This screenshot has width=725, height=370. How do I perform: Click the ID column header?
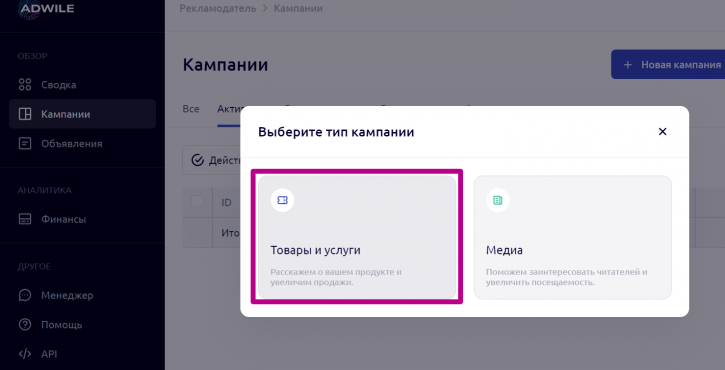[226, 202]
